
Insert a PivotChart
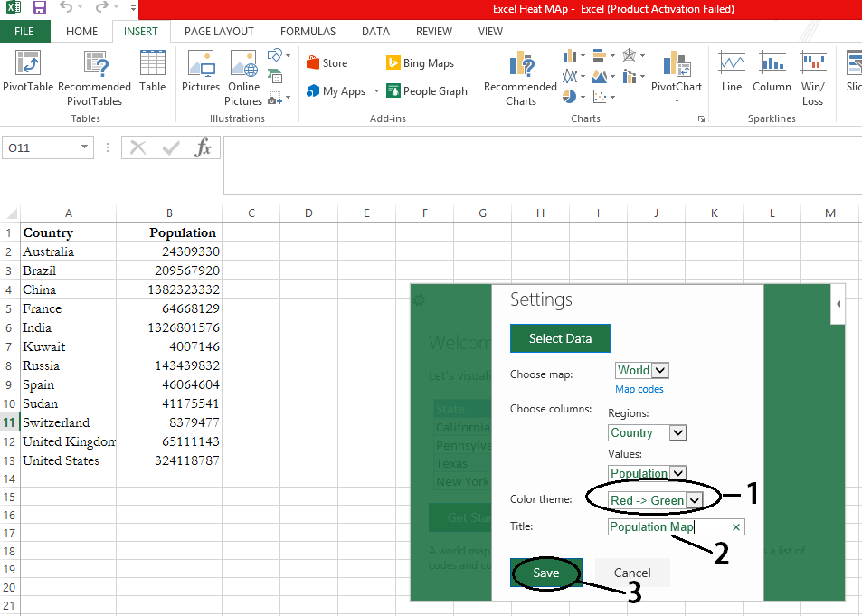pyautogui.click(x=677, y=65)
